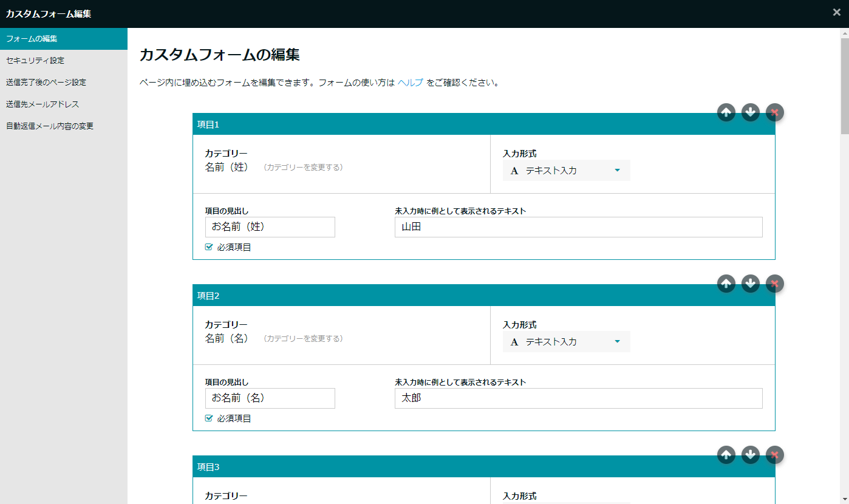The height and width of the screenshot is (504, 849).
Task: Uncheck 必須項目 for 項目1
Action: point(209,247)
